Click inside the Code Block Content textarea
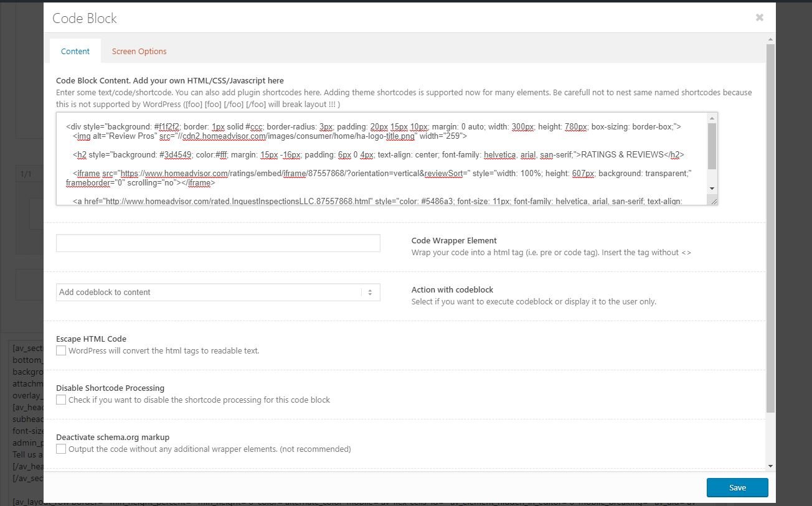Image resolution: width=812 pixels, height=506 pixels. 381,159
